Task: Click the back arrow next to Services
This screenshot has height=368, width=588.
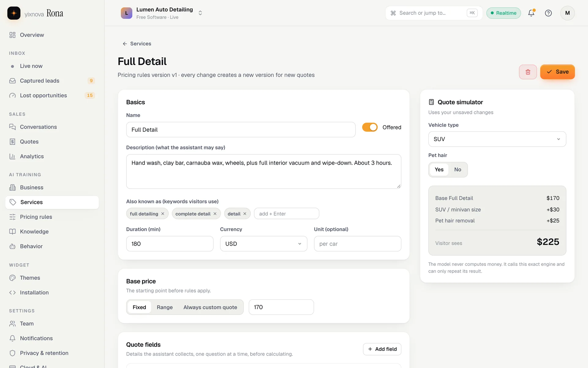Action: point(125,44)
